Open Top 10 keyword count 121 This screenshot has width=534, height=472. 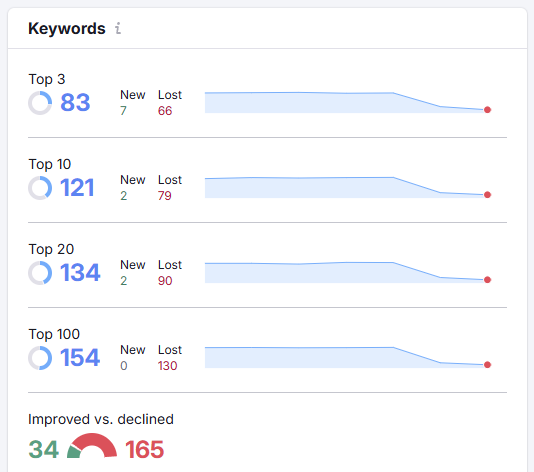click(x=77, y=188)
